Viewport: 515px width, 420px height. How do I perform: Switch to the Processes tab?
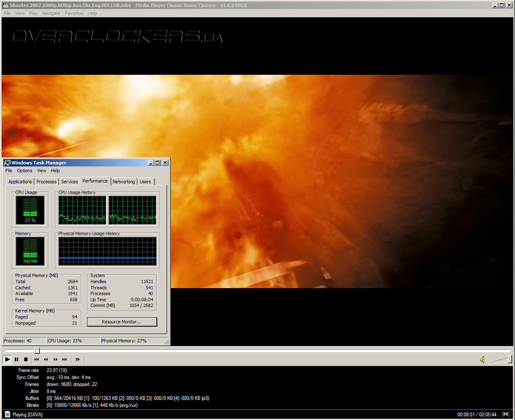pyautogui.click(x=46, y=182)
